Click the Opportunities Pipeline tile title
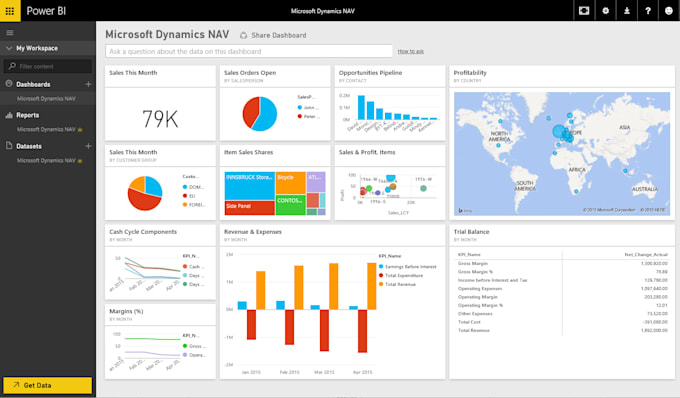The image size is (680, 398). click(x=370, y=72)
